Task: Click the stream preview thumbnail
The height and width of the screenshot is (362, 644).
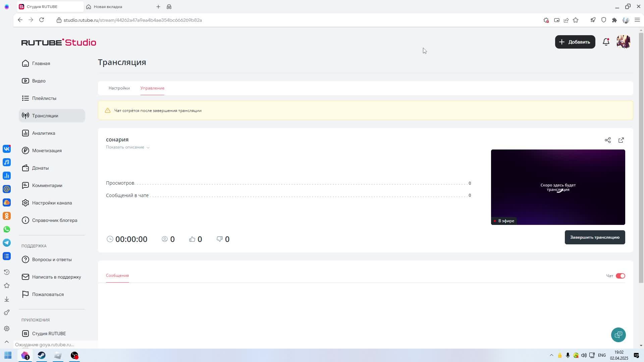Action: 557,187
